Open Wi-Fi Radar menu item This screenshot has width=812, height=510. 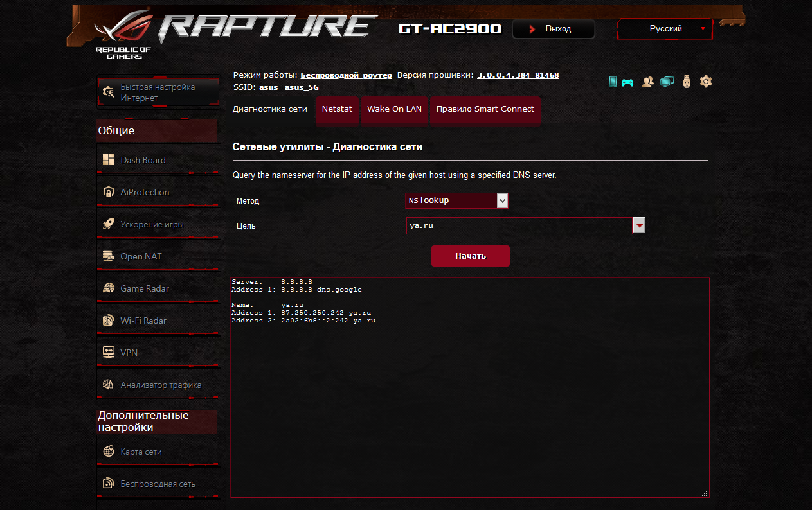(x=158, y=321)
